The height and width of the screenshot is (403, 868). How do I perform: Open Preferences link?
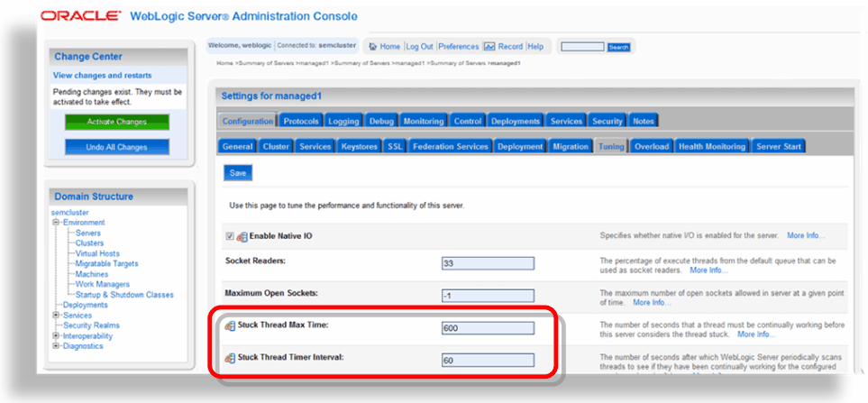point(459,47)
